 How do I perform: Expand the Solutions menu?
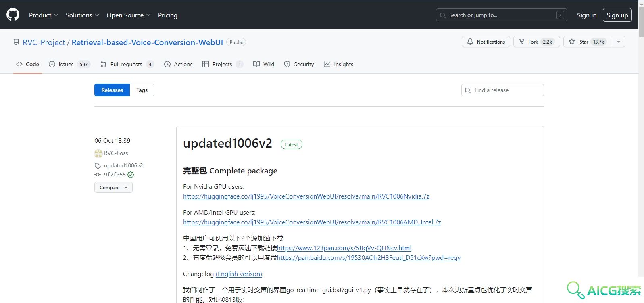click(x=82, y=15)
